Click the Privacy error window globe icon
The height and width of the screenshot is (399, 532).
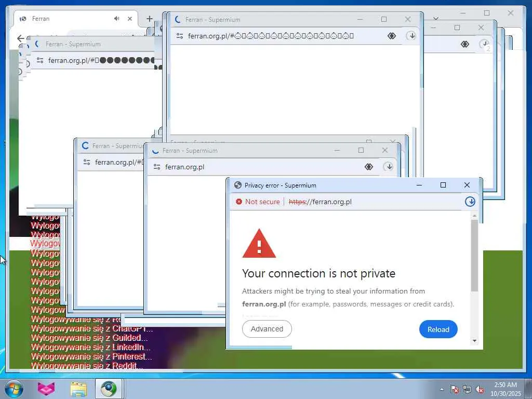(238, 185)
